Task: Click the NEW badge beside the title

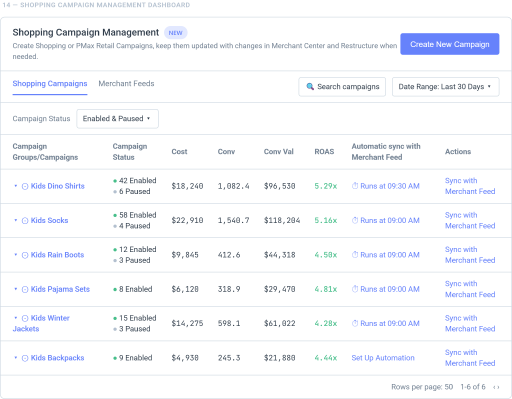Action: click(175, 33)
